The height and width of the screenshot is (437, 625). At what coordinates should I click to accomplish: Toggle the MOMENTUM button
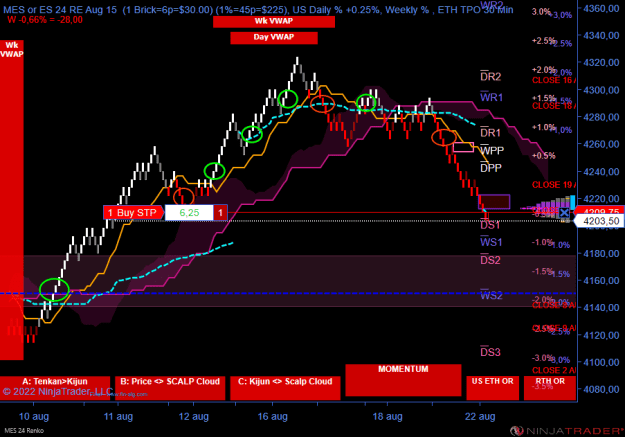(403, 380)
